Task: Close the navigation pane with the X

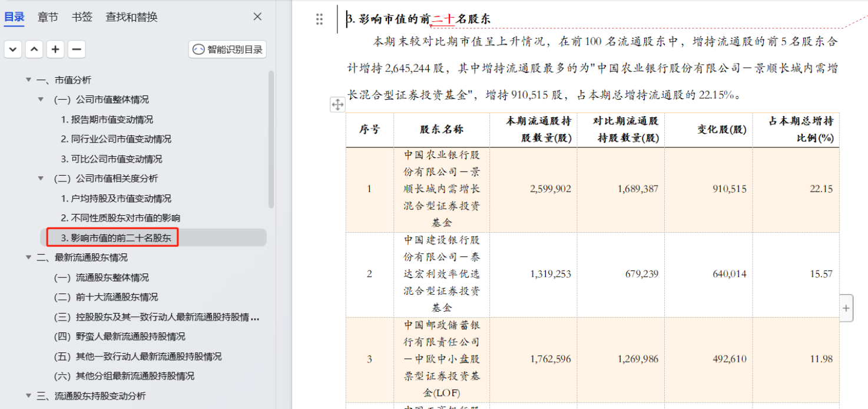Action: click(x=257, y=17)
